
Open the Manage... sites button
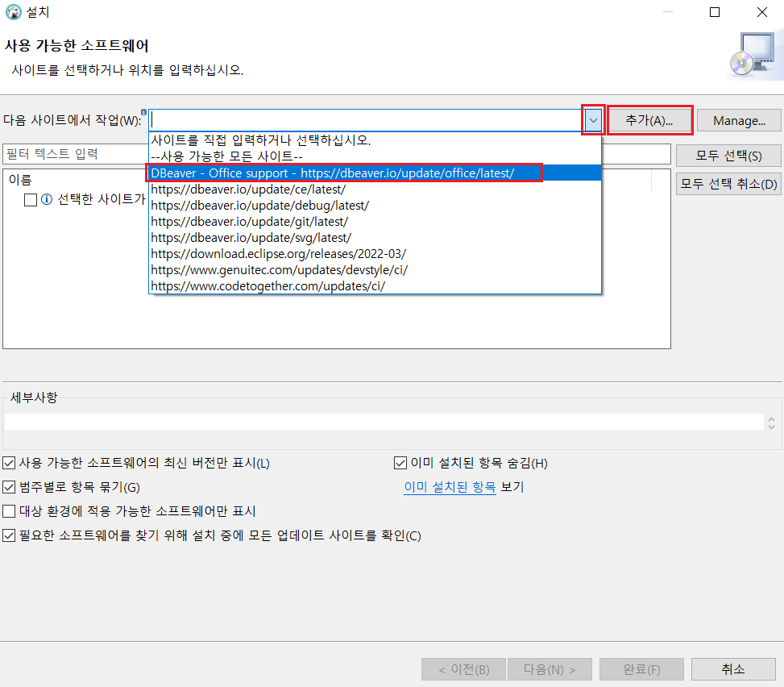point(739,121)
